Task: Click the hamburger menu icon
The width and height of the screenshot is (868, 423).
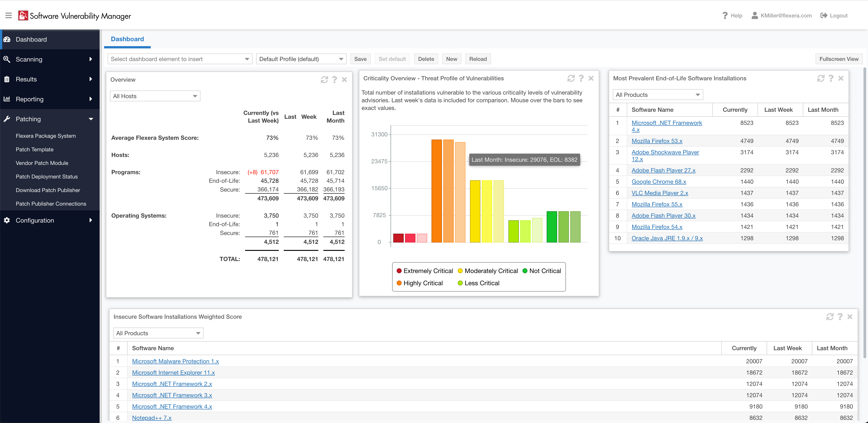Action: (9, 15)
